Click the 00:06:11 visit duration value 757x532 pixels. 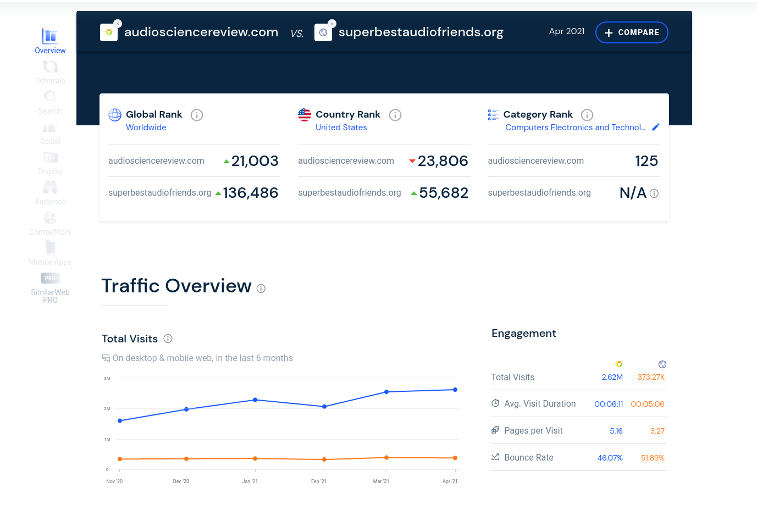609,404
